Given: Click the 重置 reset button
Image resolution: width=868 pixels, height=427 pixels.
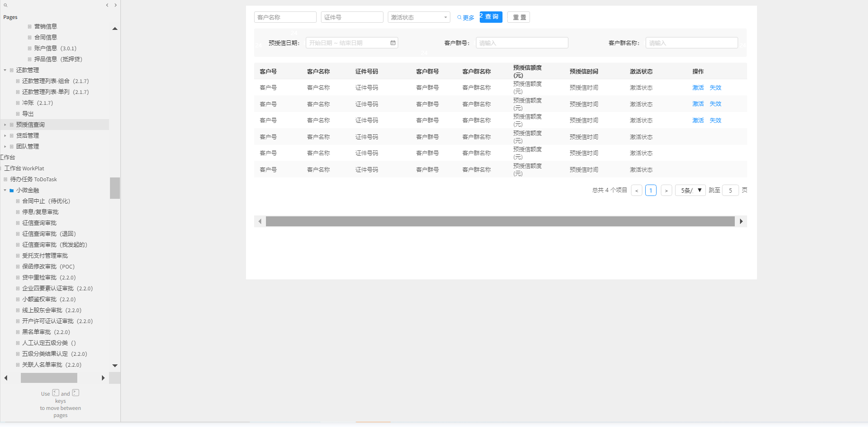Looking at the screenshot, I should pos(519,17).
